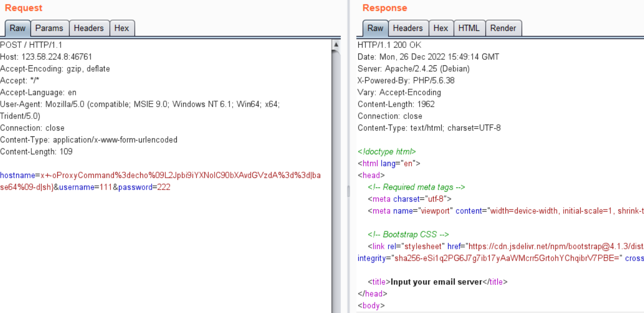644x313 pixels.
Task: Click the 'Date: Mon, 26 Dec 2022' header
Action: pyautogui.click(x=428, y=57)
